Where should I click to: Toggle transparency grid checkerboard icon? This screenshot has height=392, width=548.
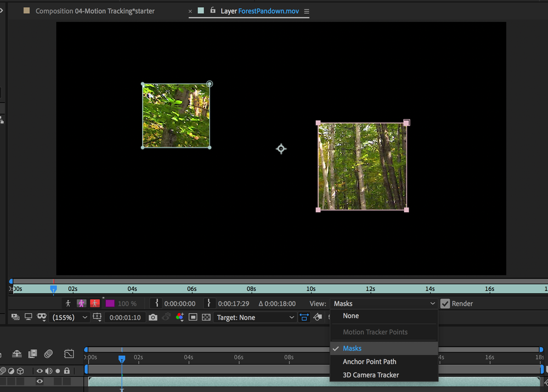(x=206, y=317)
